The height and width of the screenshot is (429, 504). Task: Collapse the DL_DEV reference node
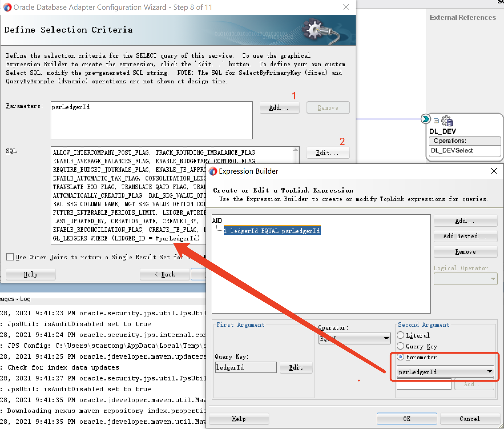click(x=436, y=121)
